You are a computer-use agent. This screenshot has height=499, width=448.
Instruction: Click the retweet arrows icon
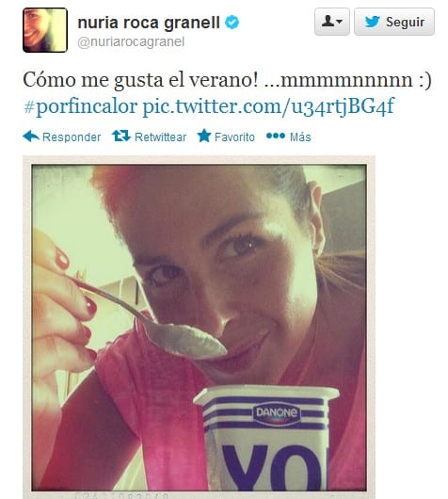(121, 136)
